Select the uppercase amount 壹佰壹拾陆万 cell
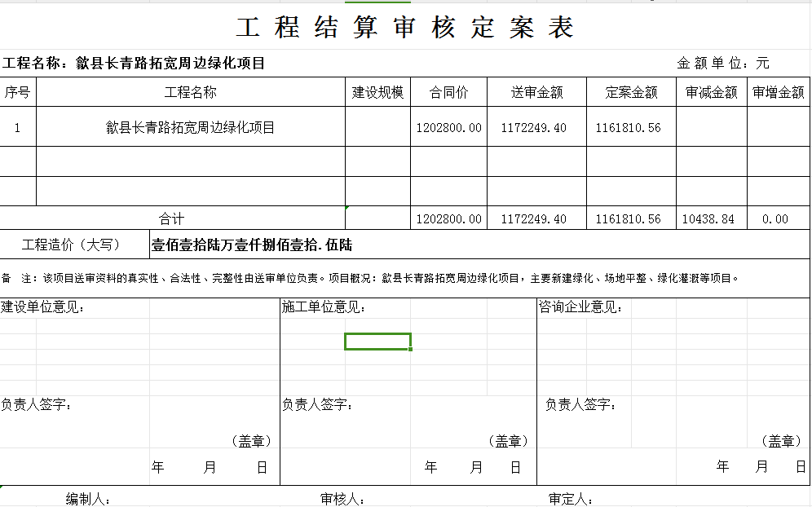Screen dimensions: 812x507 253,245
